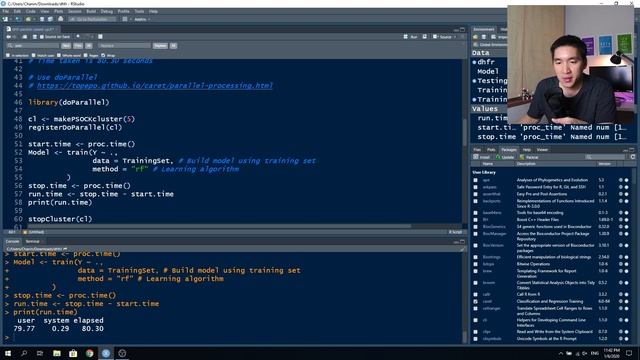640x360 pixels.
Task: Open the caret parallel-processing link in code
Action: [x=155, y=86]
